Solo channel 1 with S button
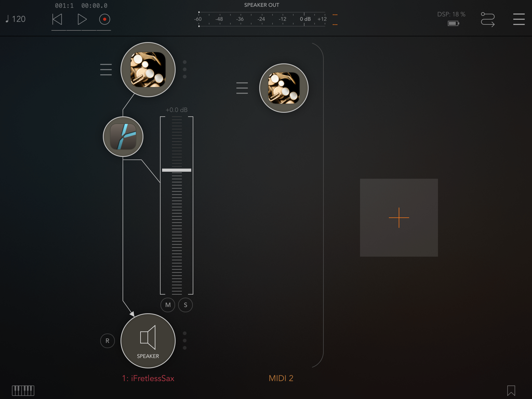The height and width of the screenshot is (399, 532). tap(185, 305)
